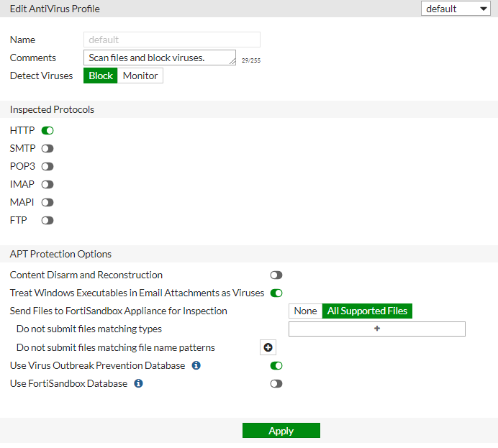This screenshot has height=448, width=498.
Task: Toggle Treat Windows Executables as Viruses
Action: [276, 293]
